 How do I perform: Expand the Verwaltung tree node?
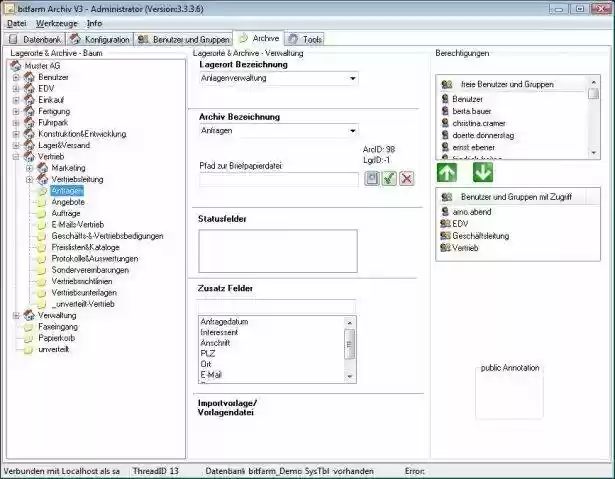point(16,315)
